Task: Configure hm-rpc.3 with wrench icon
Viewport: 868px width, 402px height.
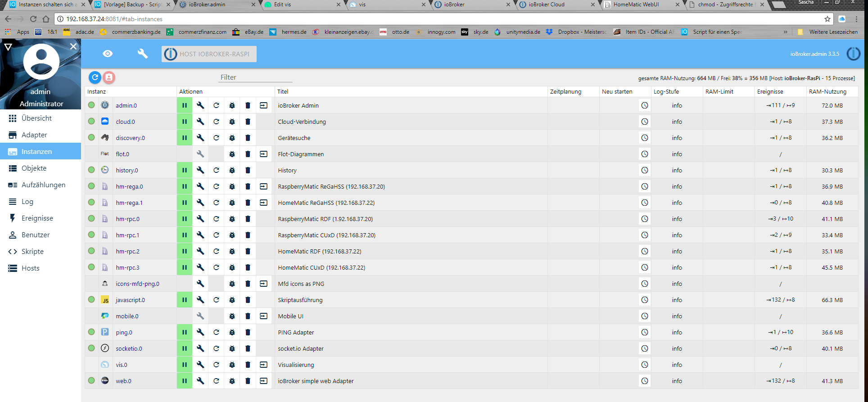Action: (200, 267)
